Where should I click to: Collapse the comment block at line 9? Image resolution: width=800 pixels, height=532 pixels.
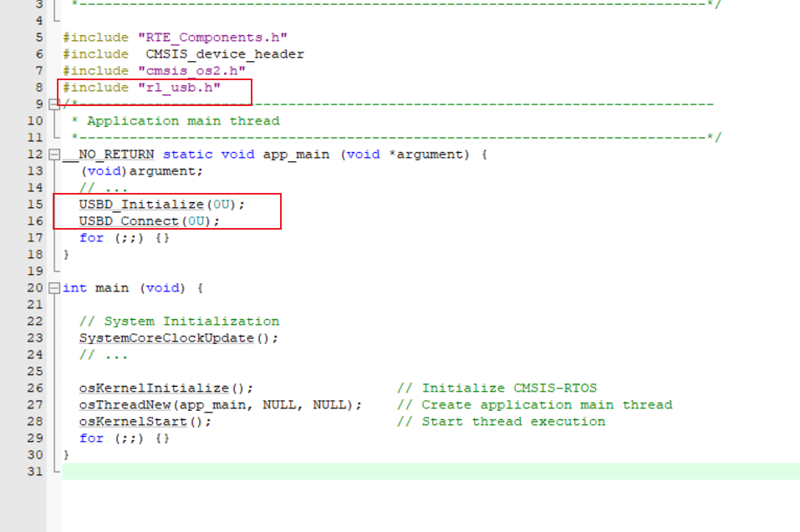(55, 104)
